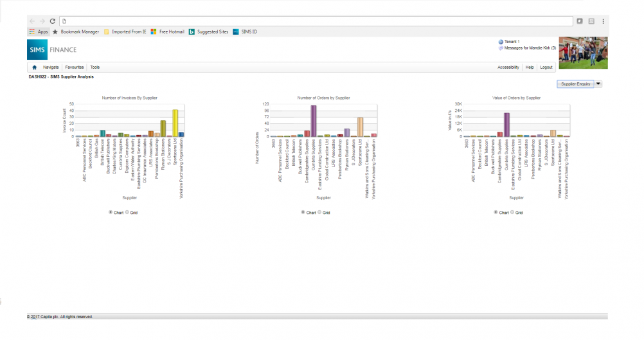Click the Number of Invoices By Supplier title
The image size is (644, 340).
(x=129, y=98)
